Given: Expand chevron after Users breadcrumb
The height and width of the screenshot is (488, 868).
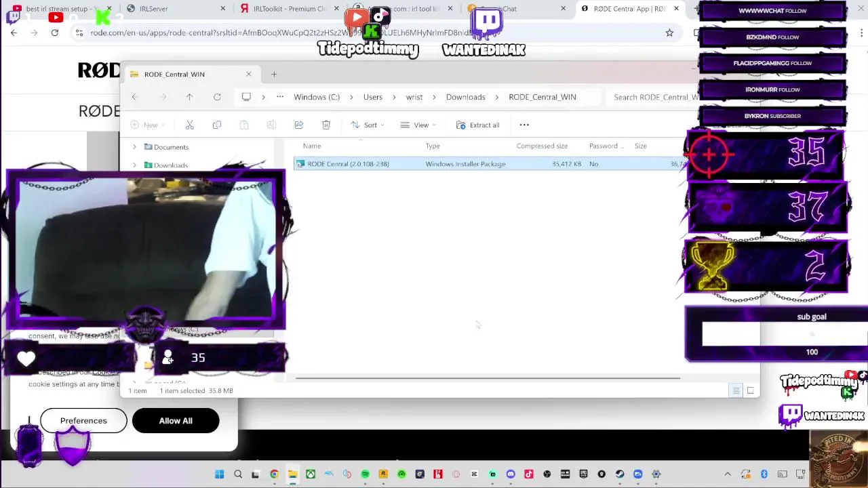Looking at the screenshot, I should 394,97.
